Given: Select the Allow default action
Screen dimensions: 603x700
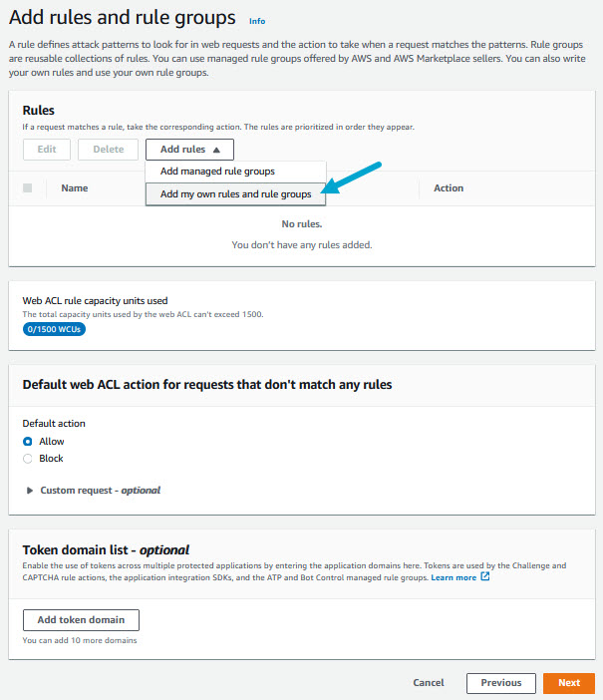Looking at the screenshot, I should [28, 442].
